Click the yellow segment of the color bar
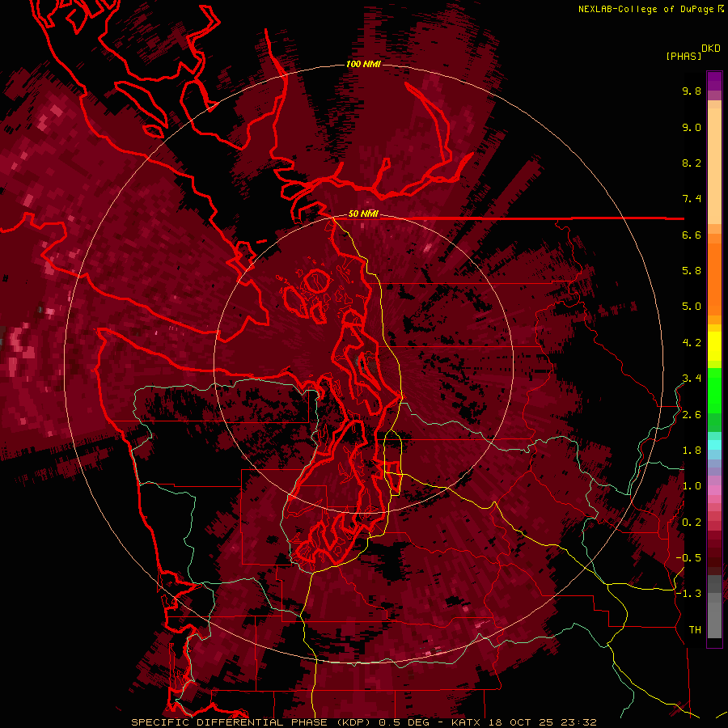 [714, 346]
